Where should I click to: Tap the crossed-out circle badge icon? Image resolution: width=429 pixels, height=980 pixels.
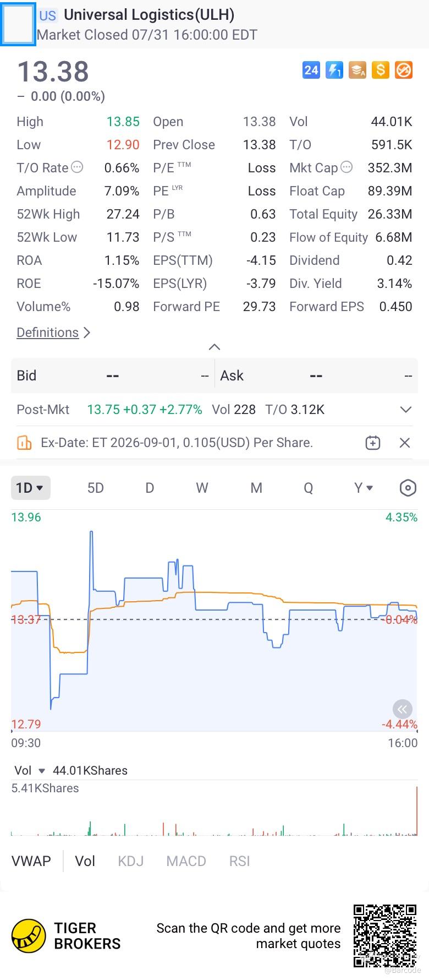tap(404, 70)
